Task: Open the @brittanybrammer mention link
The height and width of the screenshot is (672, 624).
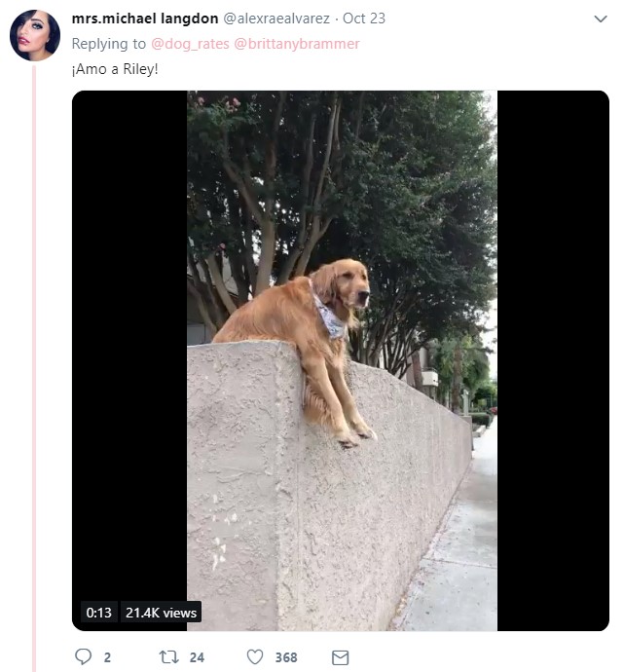Action: click(x=297, y=44)
